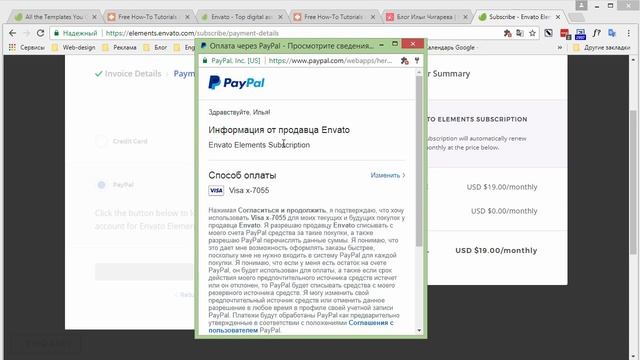Viewport: 640px width, 360px height.
Task: Select the Credit Card radio option
Action: (101, 141)
